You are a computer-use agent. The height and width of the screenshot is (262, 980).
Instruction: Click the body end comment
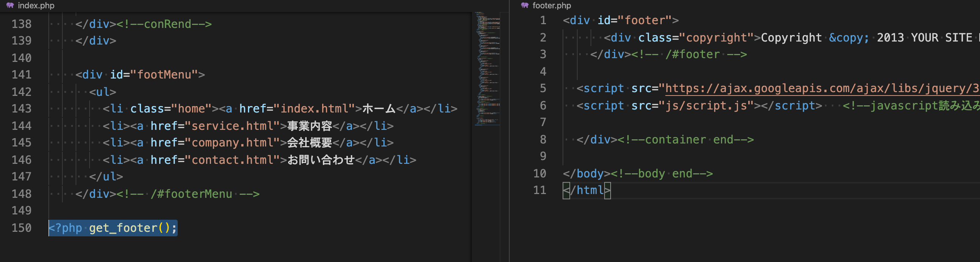click(x=662, y=174)
